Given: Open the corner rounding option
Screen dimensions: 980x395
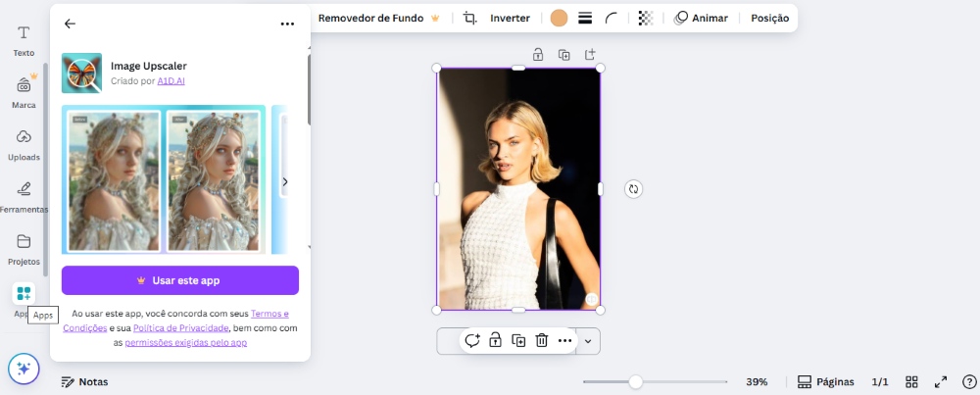Looking at the screenshot, I should point(612,18).
